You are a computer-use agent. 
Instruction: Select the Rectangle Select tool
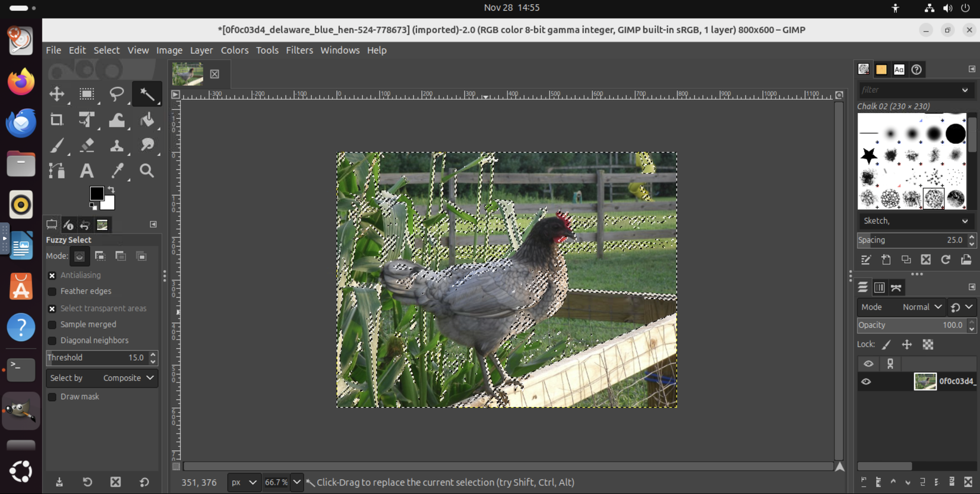(87, 94)
